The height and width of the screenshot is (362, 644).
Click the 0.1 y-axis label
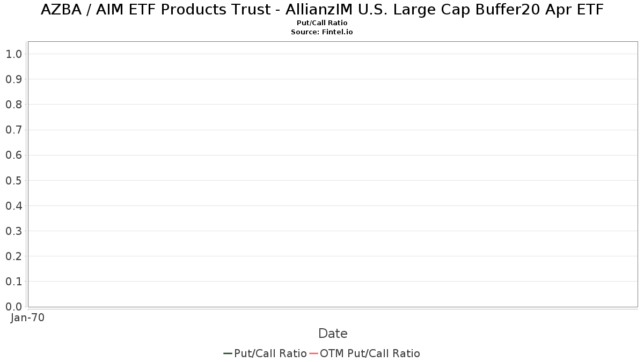coord(13,282)
